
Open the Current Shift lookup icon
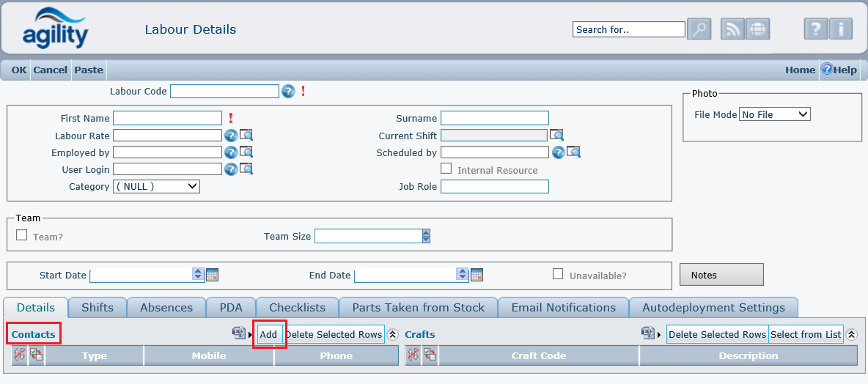[557, 135]
